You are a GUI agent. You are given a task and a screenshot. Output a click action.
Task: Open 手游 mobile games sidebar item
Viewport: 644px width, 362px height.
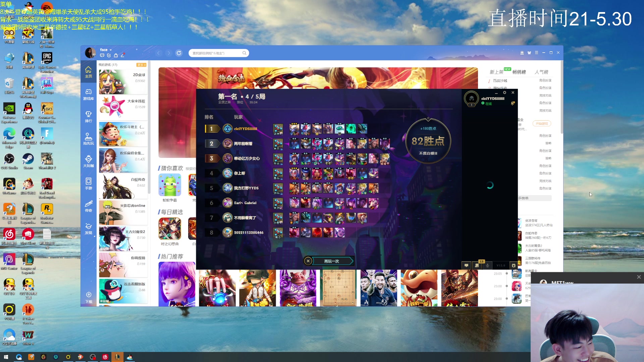tap(88, 184)
